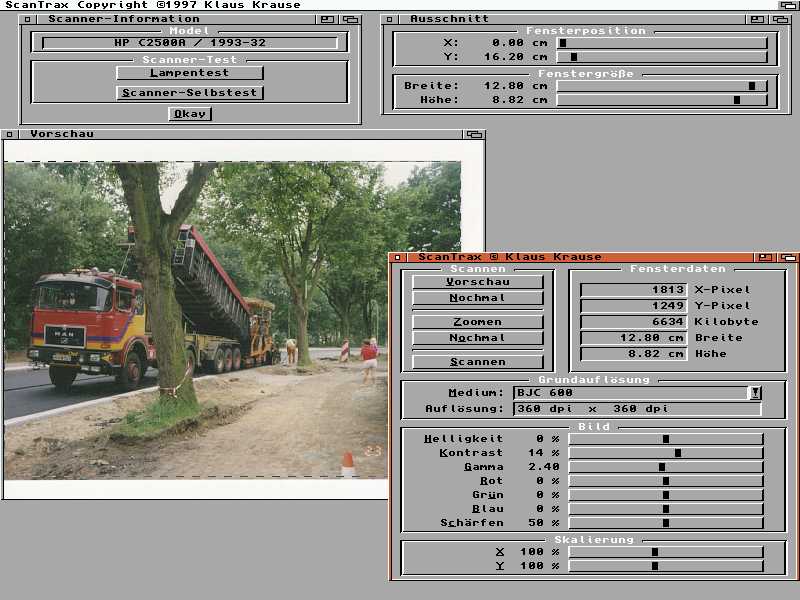
Task: Click the X-Pixel value 1813
Action: coord(634,290)
